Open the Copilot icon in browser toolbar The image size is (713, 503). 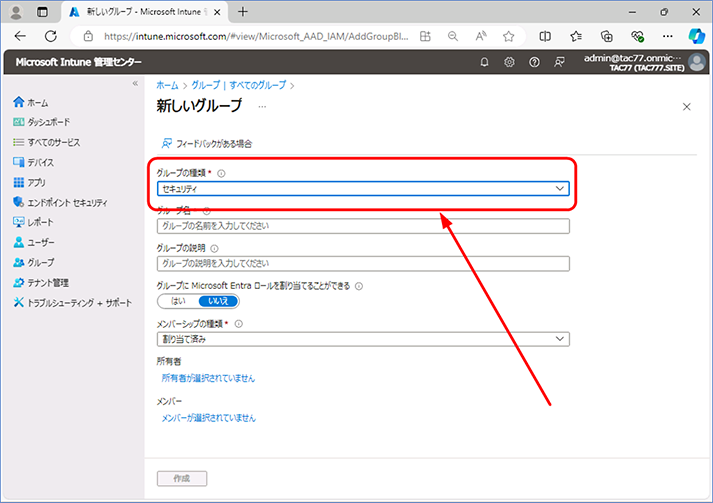click(697, 36)
